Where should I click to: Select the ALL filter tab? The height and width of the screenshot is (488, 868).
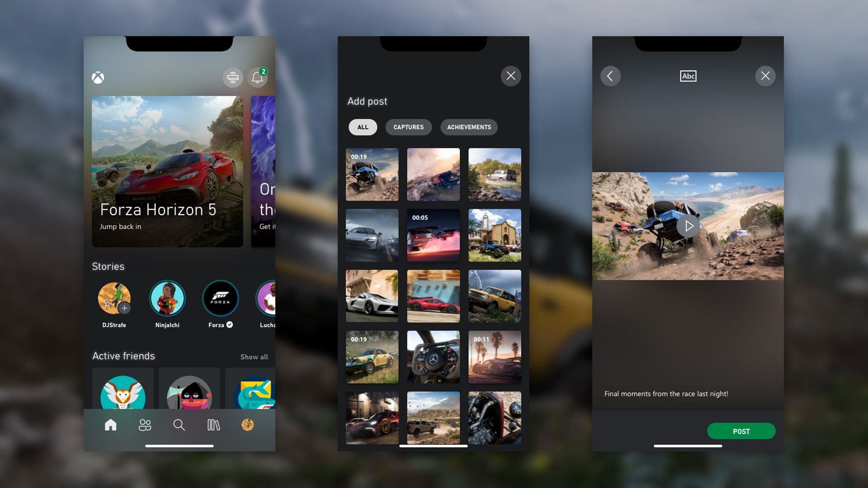point(363,127)
